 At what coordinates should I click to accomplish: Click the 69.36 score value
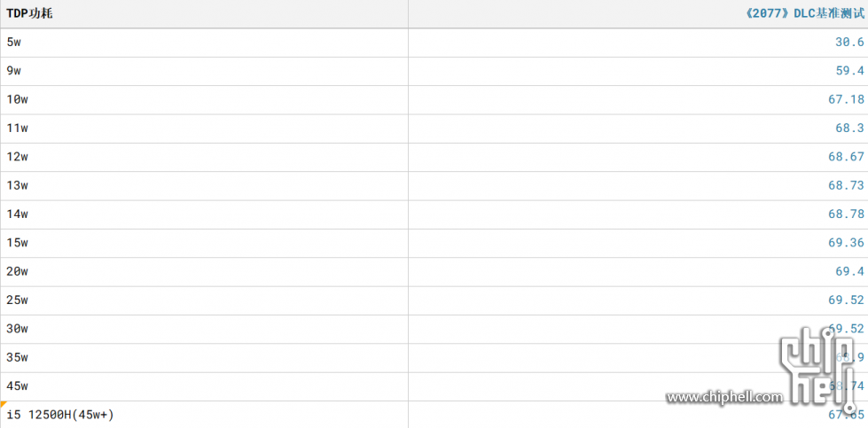(846, 243)
